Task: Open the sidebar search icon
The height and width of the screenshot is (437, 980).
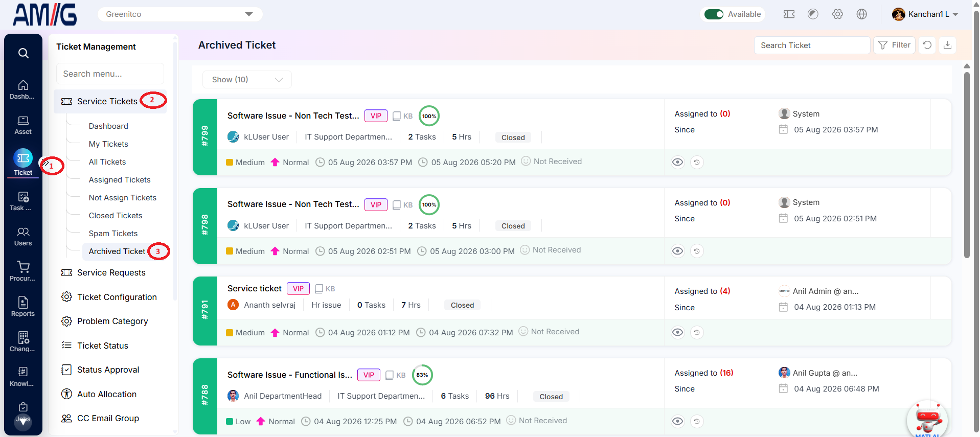Action: pos(23,53)
